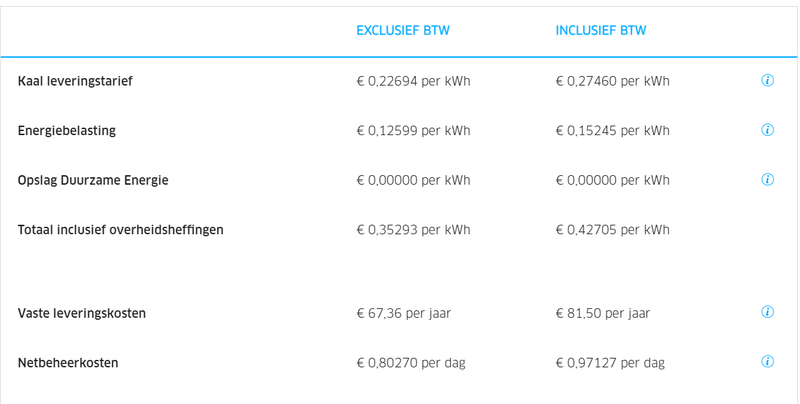
Task: Show info tooltip for Energiebelasting row
Action: click(x=767, y=130)
